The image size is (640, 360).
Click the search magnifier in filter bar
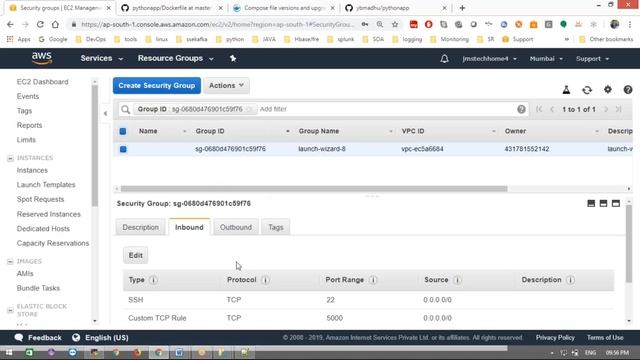pos(125,109)
